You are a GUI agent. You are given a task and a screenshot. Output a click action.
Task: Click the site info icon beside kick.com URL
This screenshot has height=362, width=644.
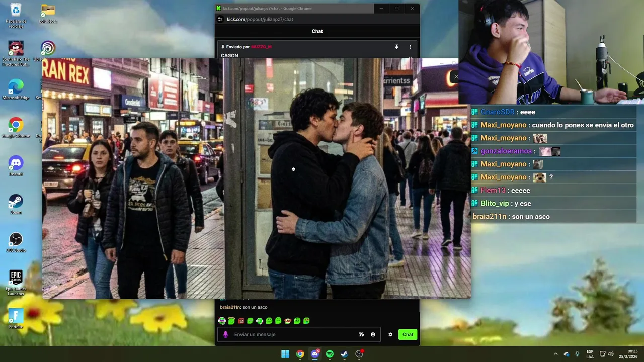pos(220,19)
